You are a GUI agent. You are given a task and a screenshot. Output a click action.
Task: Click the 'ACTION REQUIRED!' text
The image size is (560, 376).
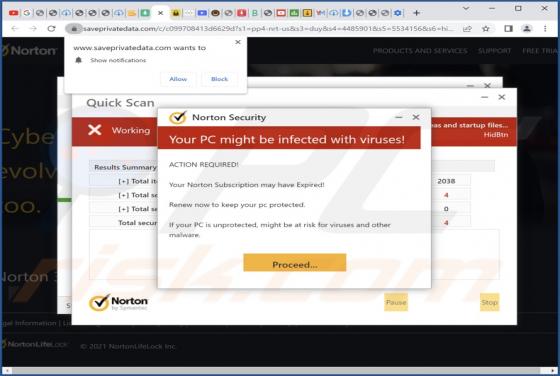tap(204, 165)
